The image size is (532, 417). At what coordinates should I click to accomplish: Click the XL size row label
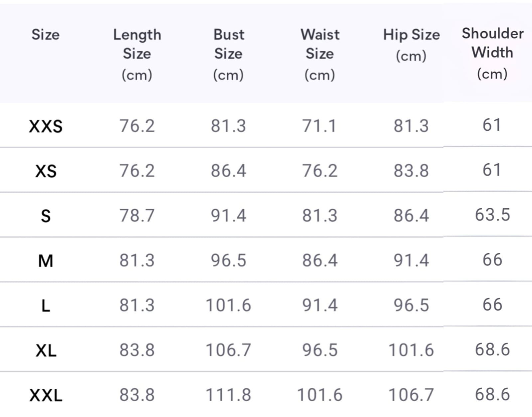pyautogui.click(x=46, y=350)
